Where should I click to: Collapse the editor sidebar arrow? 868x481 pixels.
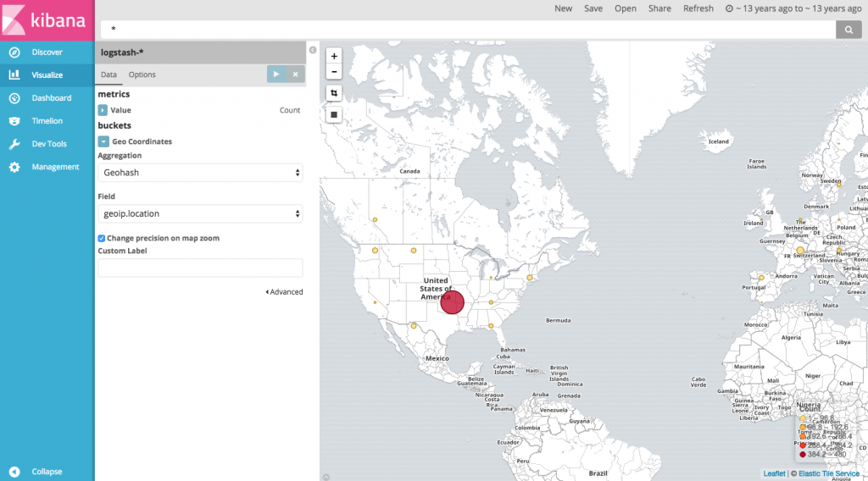tap(313, 50)
